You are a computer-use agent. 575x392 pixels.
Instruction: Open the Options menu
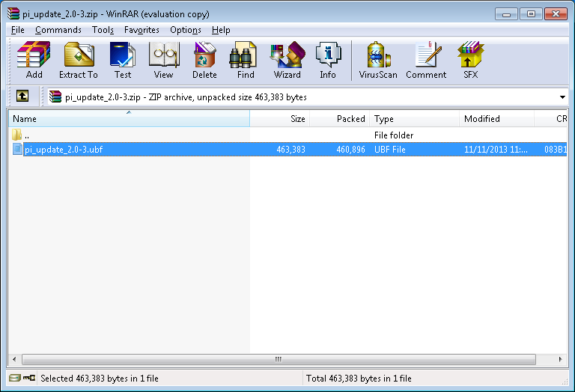pos(186,30)
